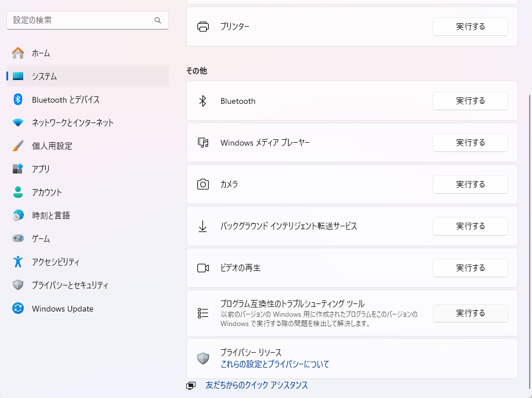Run the プログラム互換性 troubleshooting tool
Screen dimensions: 532x398
470,313
